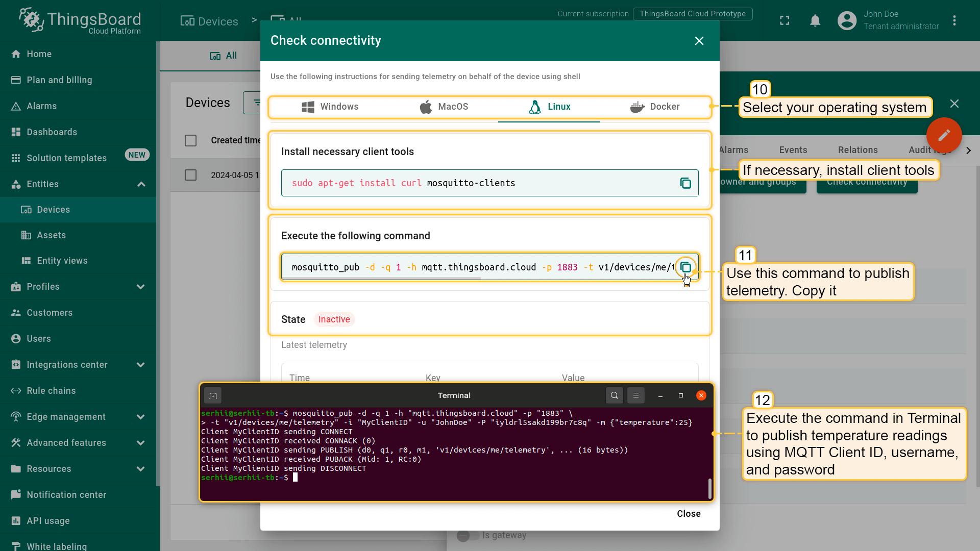Viewport: 980px width, 551px height.
Task: Expand the Profiles group
Action: [140, 287]
